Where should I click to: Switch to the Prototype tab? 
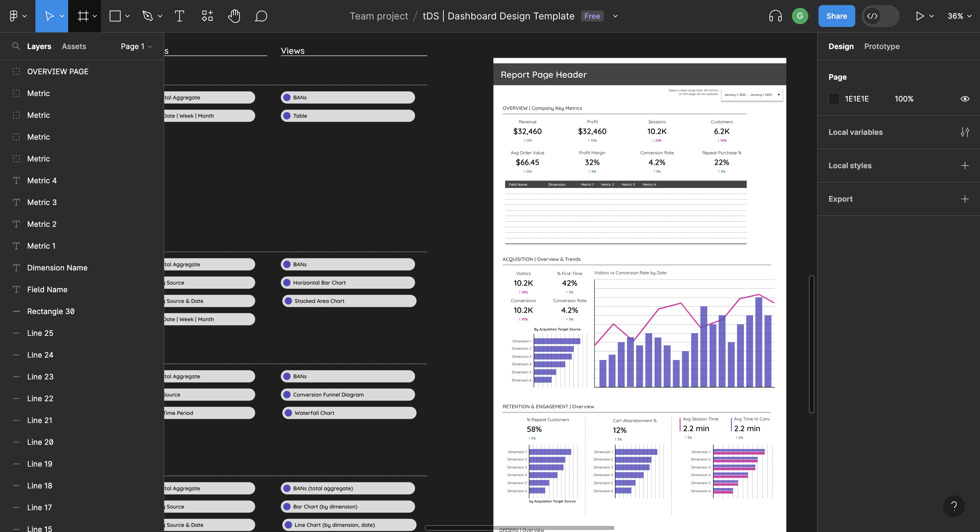(x=882, y=46)
